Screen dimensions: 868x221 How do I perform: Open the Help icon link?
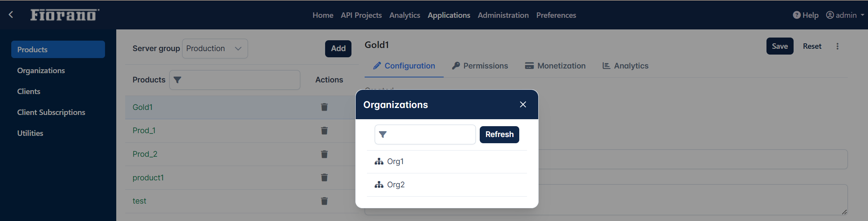(806, 15)
